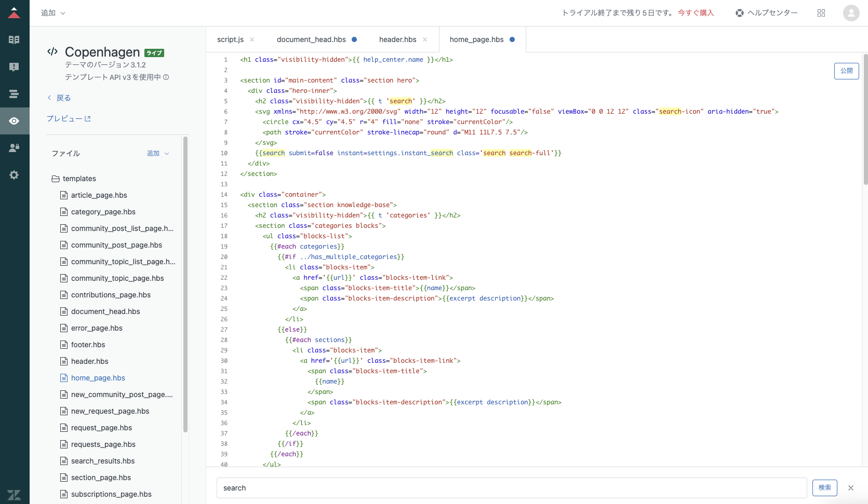868x504 pixels.
Task: Open the Zendesk products grid icon
Action: tap(821, 13)
